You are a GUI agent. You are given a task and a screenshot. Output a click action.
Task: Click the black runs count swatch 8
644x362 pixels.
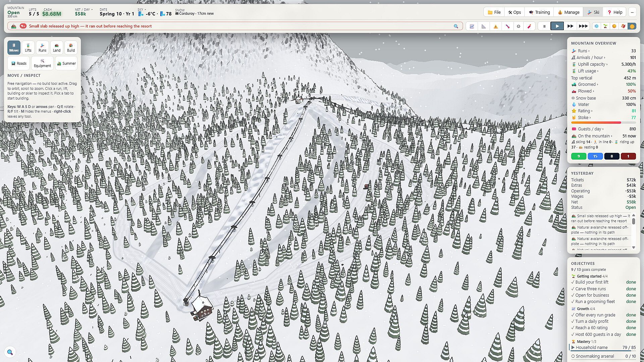tap(611, 156)
